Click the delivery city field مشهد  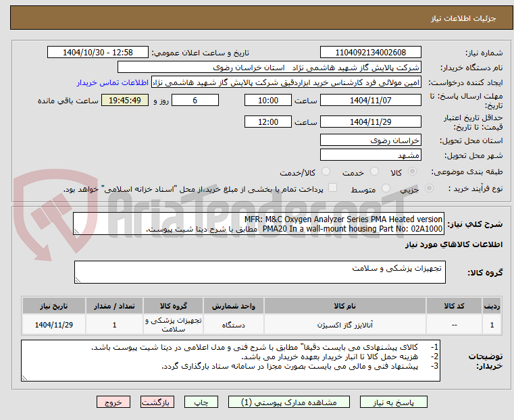pyautogui.click(x=370, y=155)
